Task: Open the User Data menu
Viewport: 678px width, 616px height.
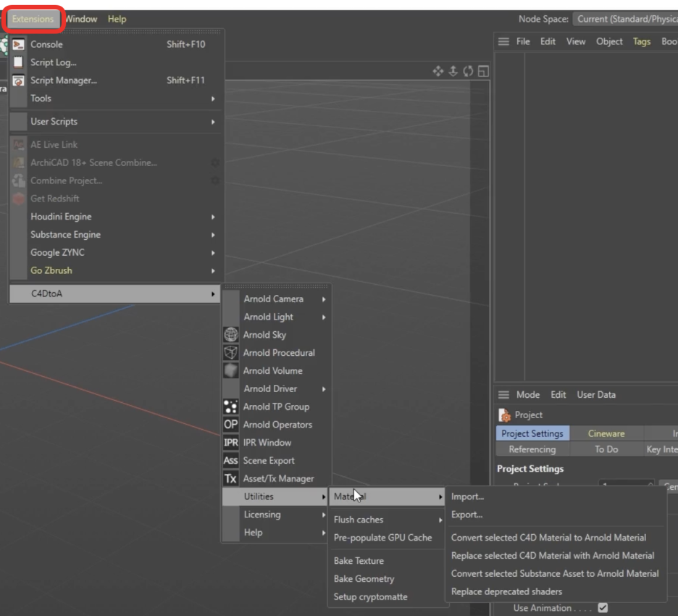Action: tap(596, 394)
